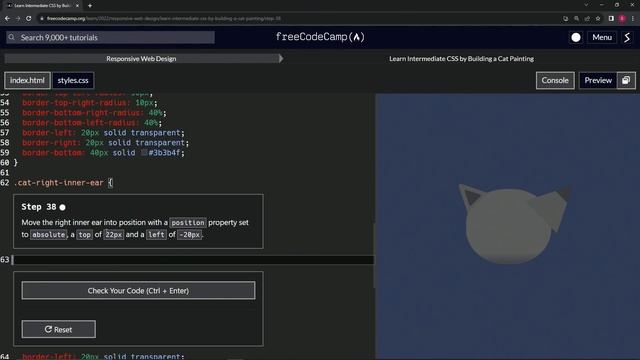This screenshot has height=360, width=640.
Task: Reload the freeCodeCamp page
Action: coord(29,18)
